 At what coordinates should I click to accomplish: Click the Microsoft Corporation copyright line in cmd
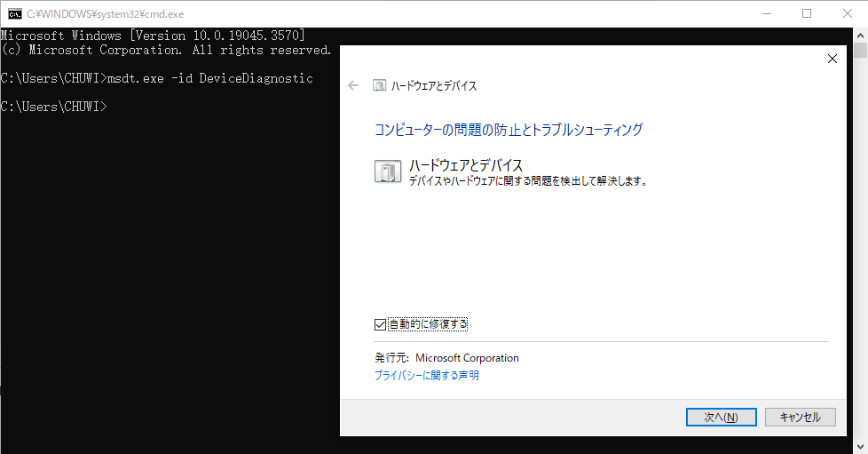[x=166, y=50]
